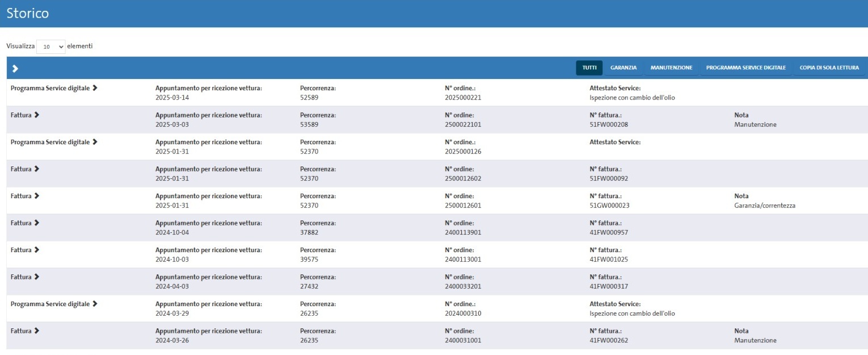The image size is (868, 355).
Task: Click invoice number 41FW000957
Action: pos(609,232)
